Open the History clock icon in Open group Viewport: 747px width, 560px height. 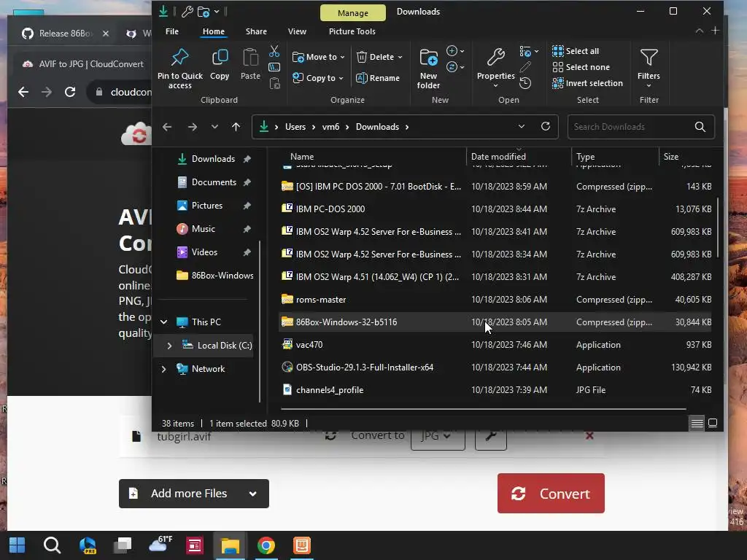coord(525,83)
